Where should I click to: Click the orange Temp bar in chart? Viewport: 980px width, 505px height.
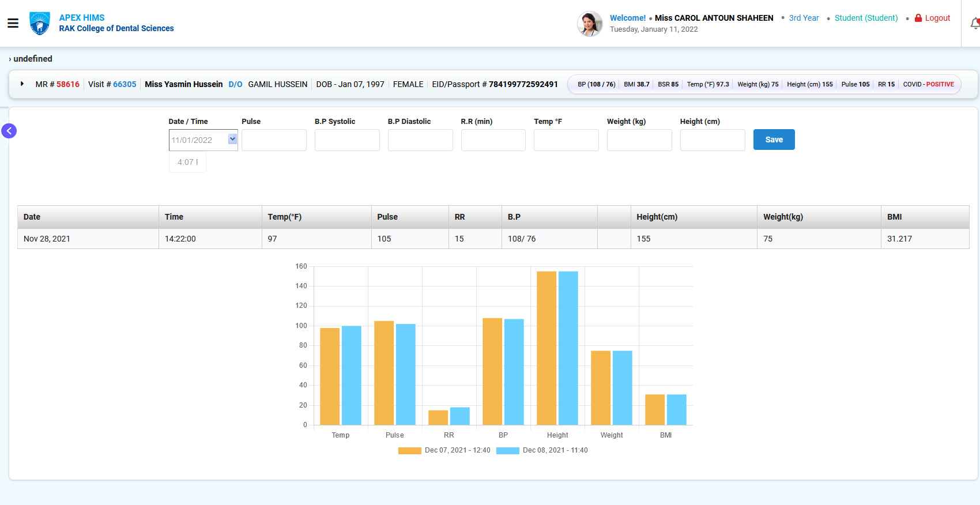(330, 376)
